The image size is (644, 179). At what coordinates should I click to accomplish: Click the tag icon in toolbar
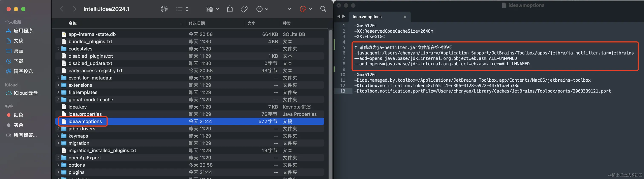(x=244, y=9)
